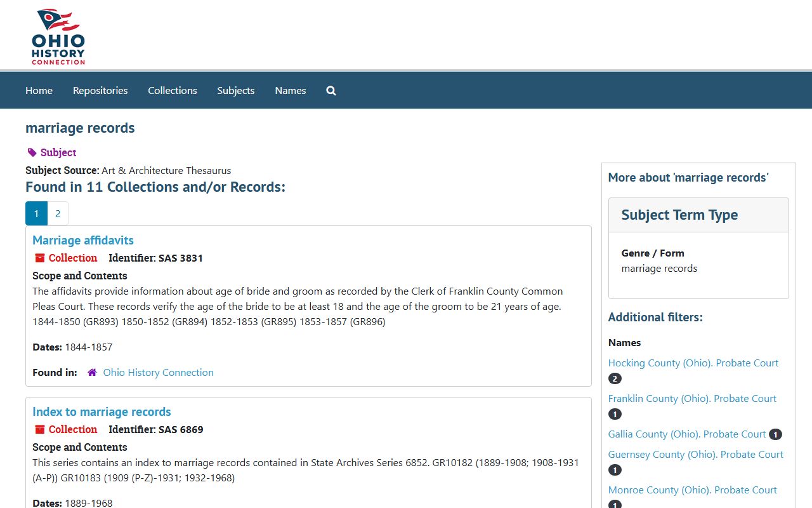
Task: Click the index scope text mentioning State Archives Series 6852
Action: click(306, 470)
